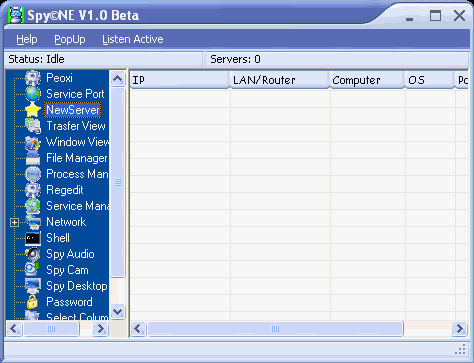
Task: Click the window resize grip
Action: click(461, 349)
